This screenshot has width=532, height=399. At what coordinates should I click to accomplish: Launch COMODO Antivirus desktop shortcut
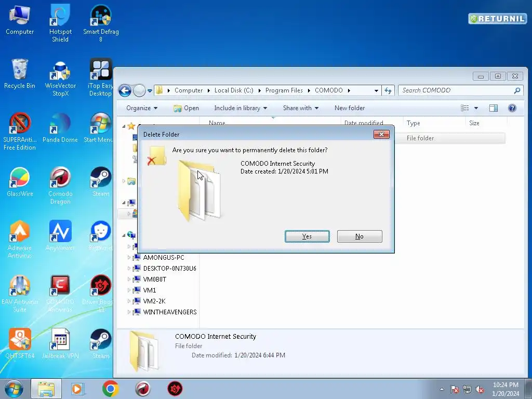(60, 294)
